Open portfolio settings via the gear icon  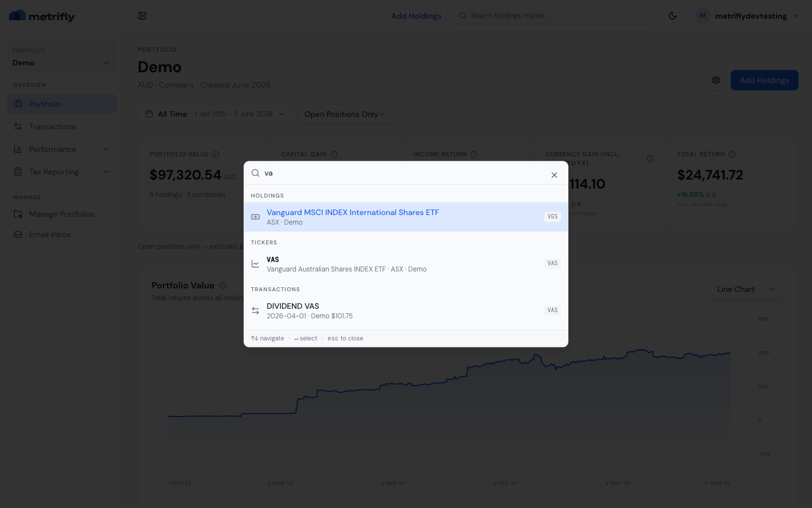[716, 80]
